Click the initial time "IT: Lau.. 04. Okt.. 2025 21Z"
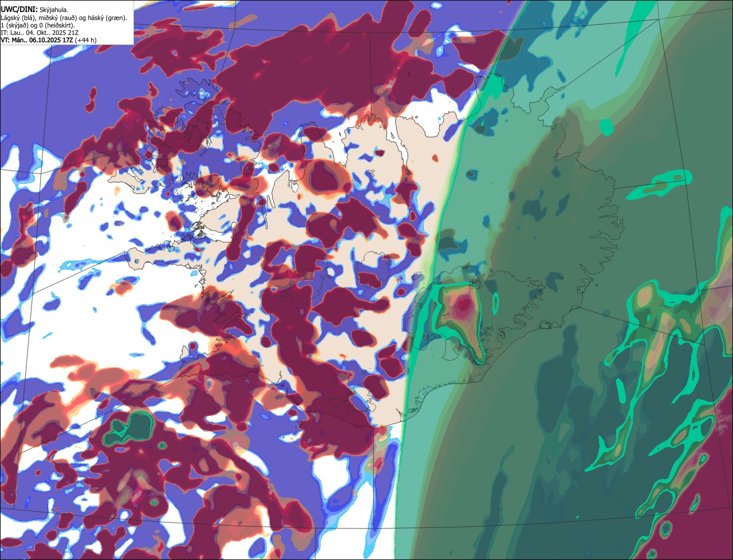This screenshot has width=733, height=560. click(40, 33)
